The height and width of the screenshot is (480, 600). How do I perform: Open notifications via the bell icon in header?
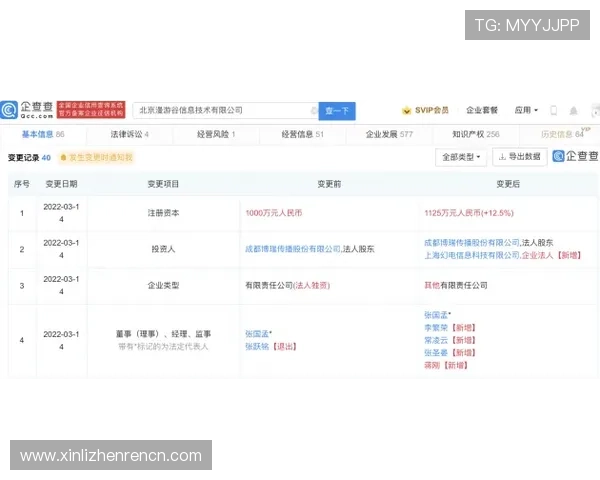pos(573,111)
